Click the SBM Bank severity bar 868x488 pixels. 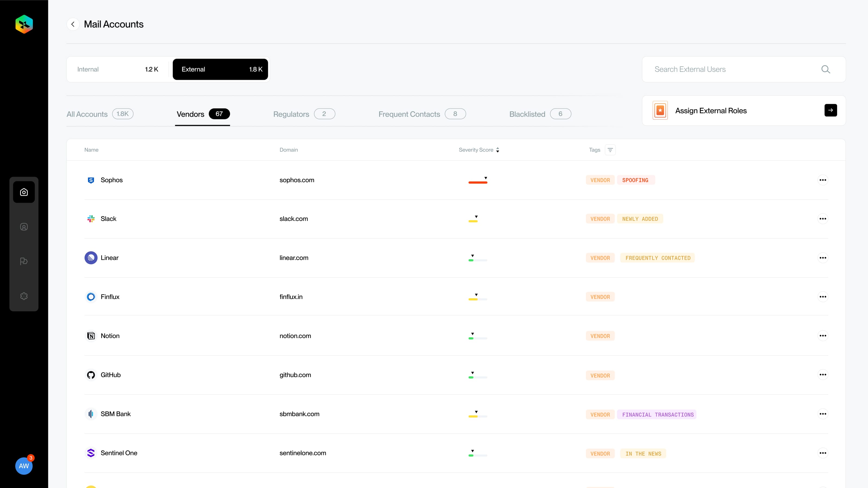(478, 417)
